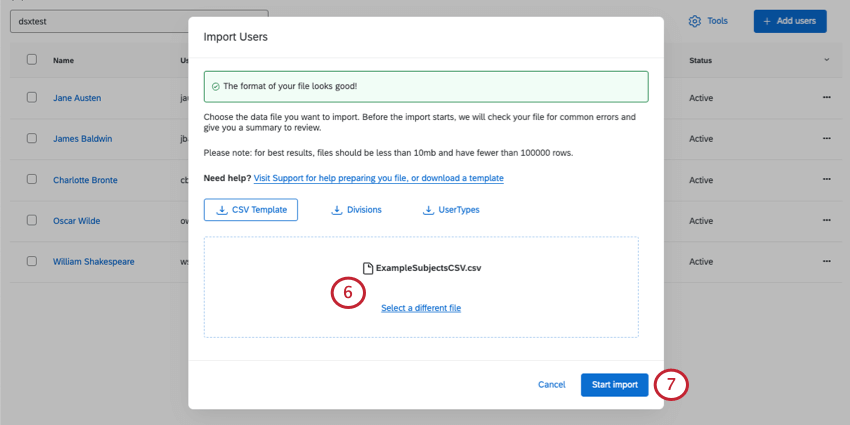This screenshot has height=425, width=850.
Task: Click the CSV Template download icon
Action: pos(222,210)
